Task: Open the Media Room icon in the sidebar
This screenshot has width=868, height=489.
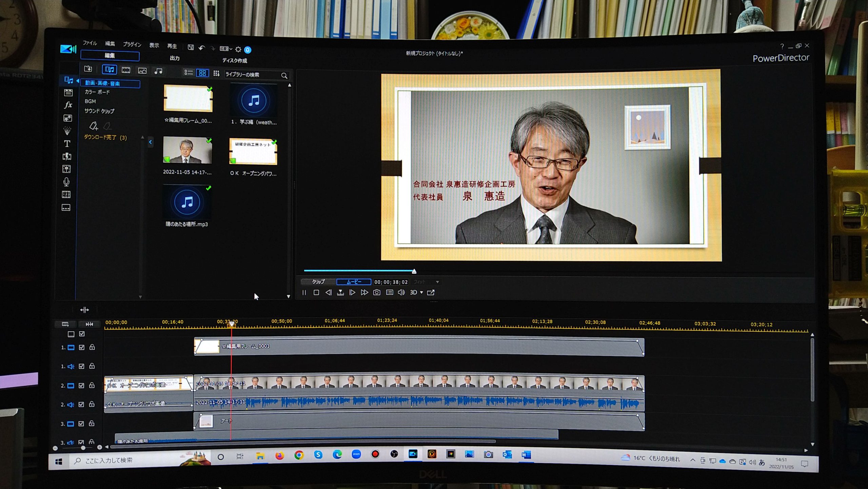Action: [x=68, y=80]
